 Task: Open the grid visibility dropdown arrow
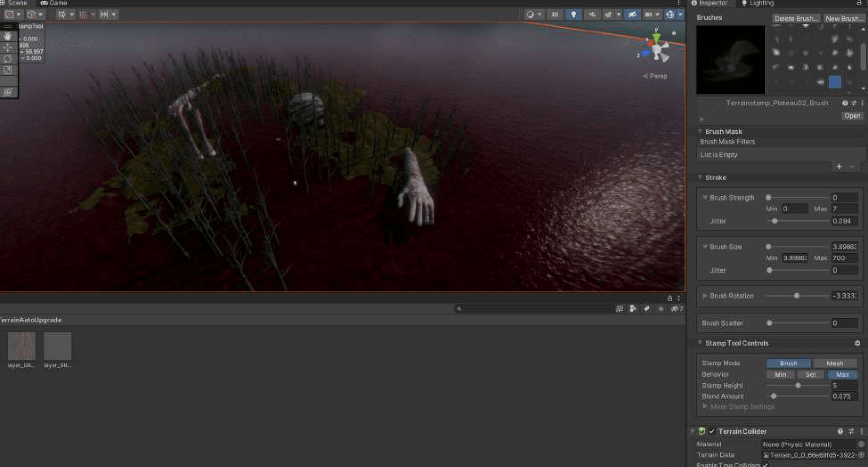point(72,14)
